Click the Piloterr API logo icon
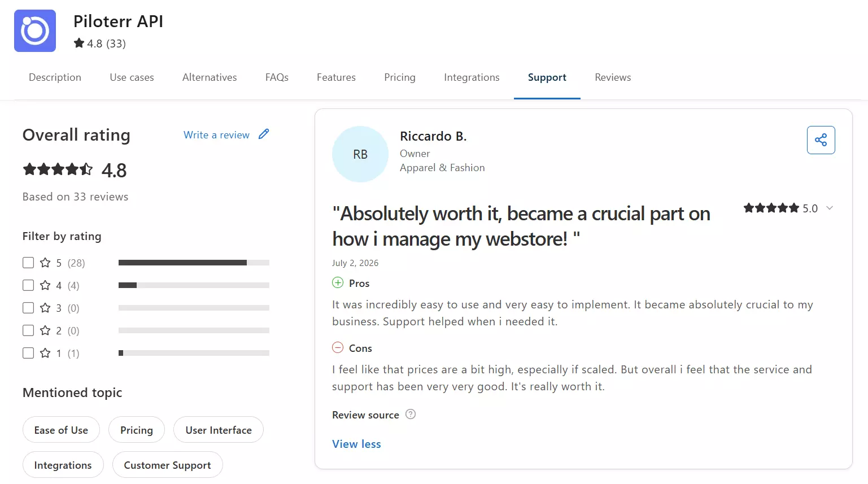The image size is (868, 484). [x=35, y=30]
